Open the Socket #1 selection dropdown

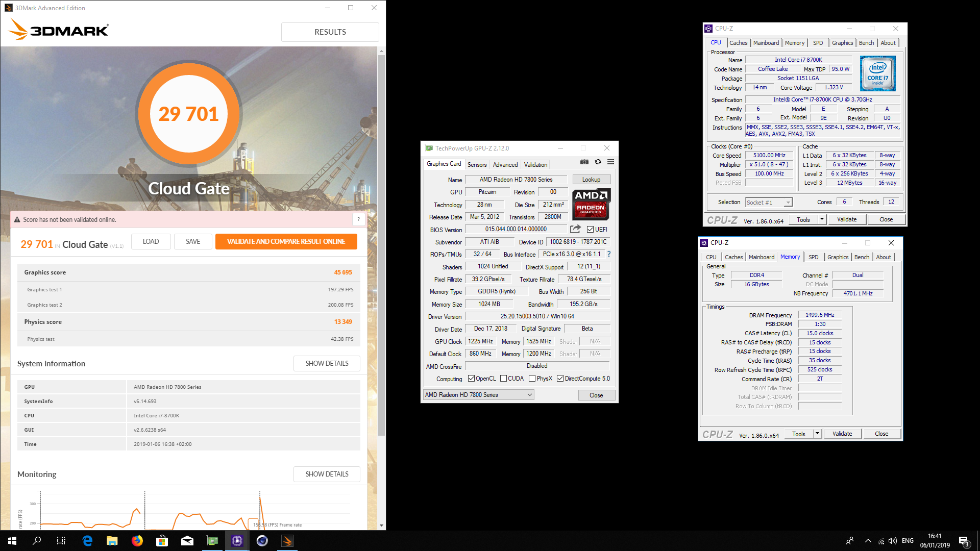[x=769, y=203]
